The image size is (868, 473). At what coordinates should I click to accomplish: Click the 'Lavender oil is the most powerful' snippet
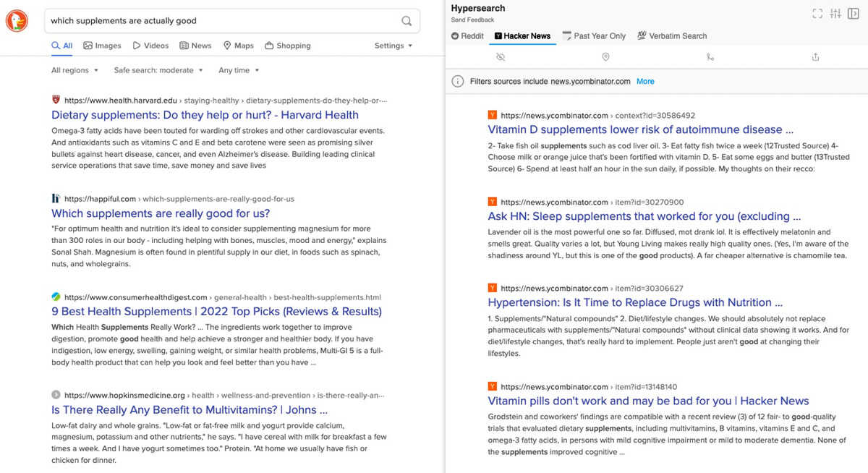[x=668, y=244]
